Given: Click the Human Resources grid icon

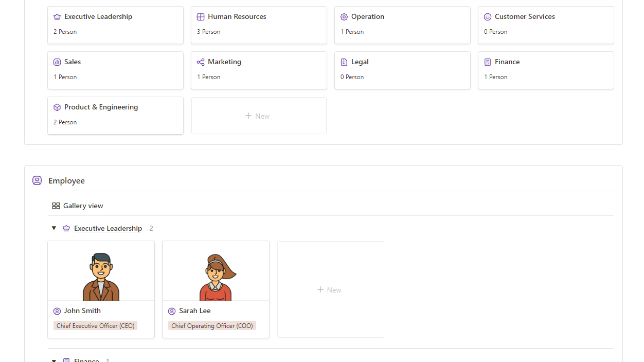Looking at the screenshot, I should coord(200,17).
